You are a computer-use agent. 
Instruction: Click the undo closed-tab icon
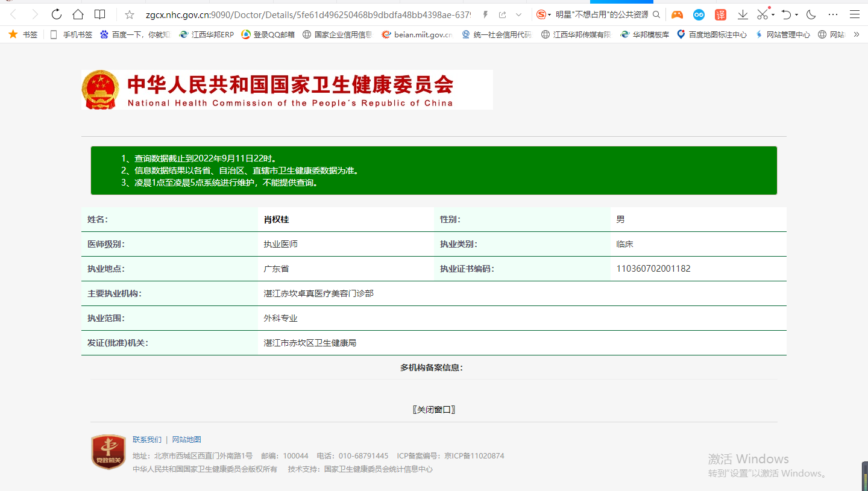pyautogui.click(x=786, y=14)
